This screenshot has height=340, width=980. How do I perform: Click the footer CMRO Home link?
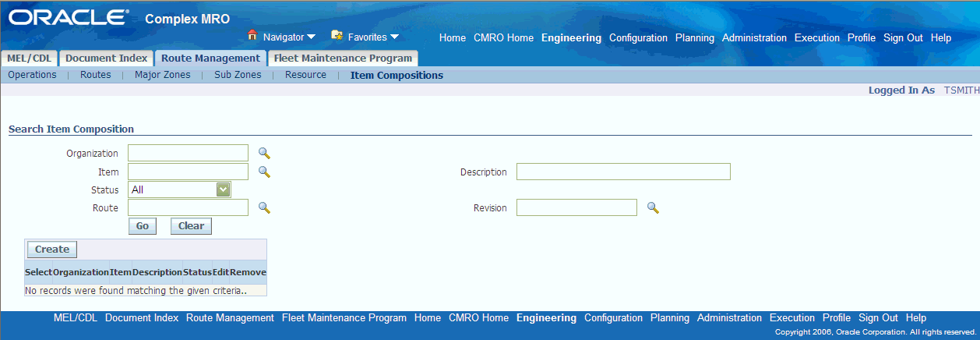(478, 317)
